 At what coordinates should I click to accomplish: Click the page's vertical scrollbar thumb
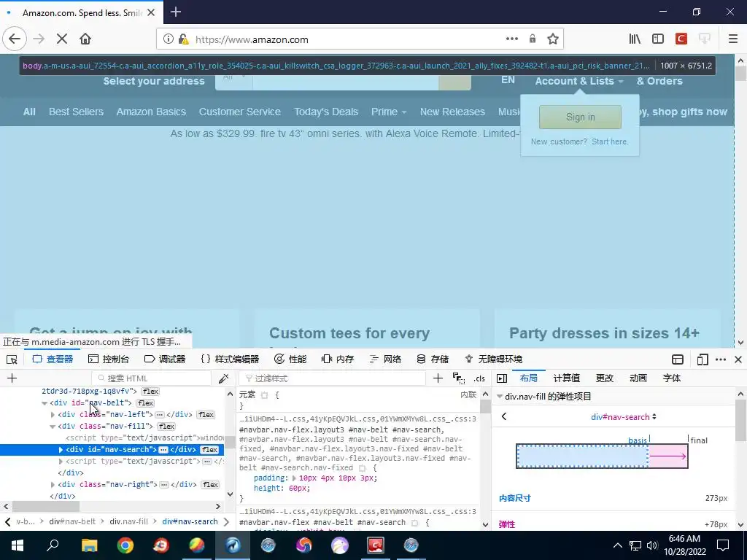coord(740,74)
